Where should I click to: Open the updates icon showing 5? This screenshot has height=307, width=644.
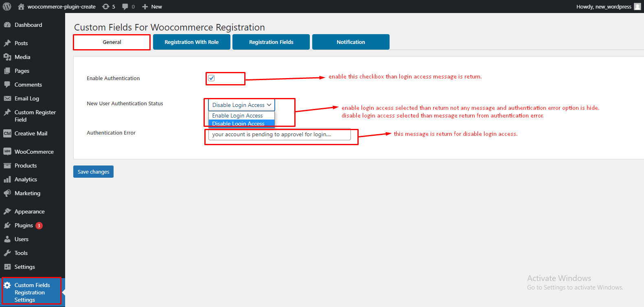(x=106, y=7)
